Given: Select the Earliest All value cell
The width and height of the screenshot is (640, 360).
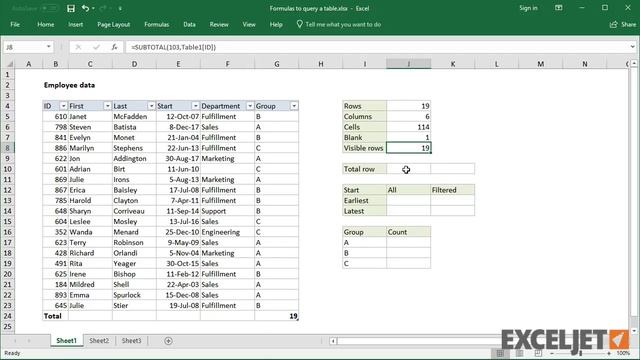Looking at the screenshot, I should pos(409,200).
